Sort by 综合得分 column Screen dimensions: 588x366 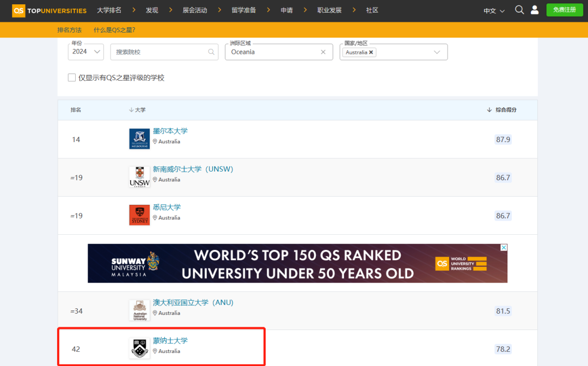point(501,110)
